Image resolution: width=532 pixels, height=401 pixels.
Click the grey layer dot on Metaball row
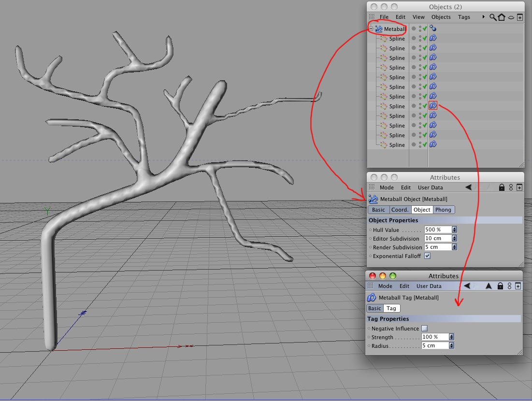tap(414, 29)
